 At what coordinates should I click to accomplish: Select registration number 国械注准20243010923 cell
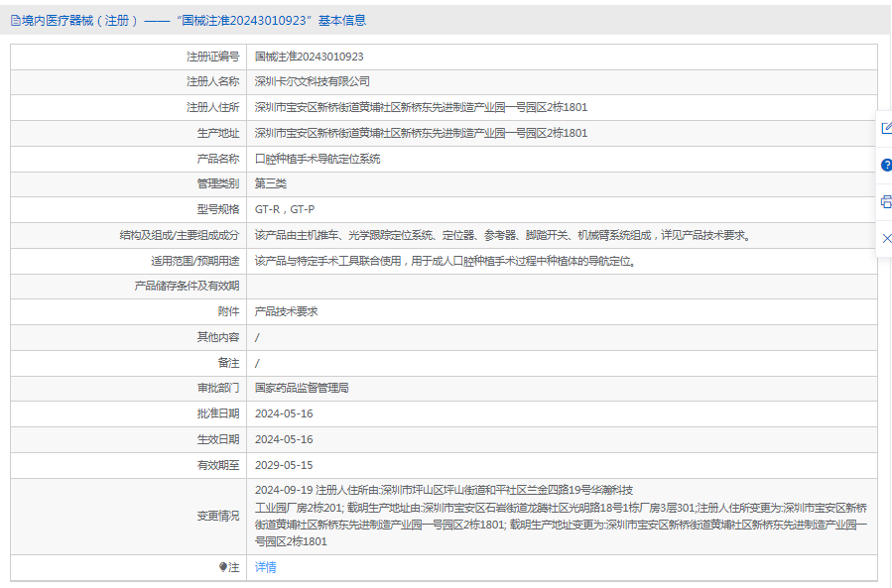pos(309,57)
